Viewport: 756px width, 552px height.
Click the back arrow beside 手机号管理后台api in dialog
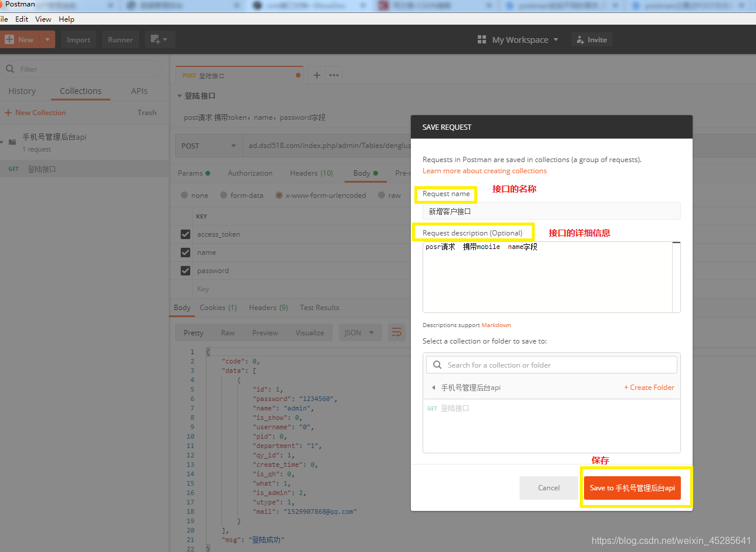point(433,388)
